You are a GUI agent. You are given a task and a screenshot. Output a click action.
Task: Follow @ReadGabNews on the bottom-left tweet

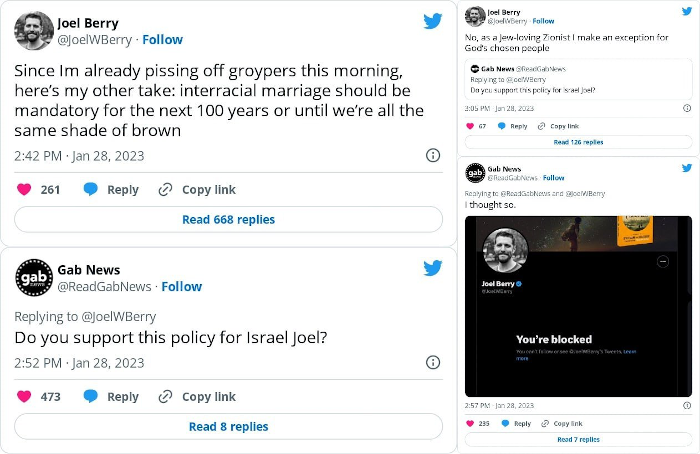182,286
